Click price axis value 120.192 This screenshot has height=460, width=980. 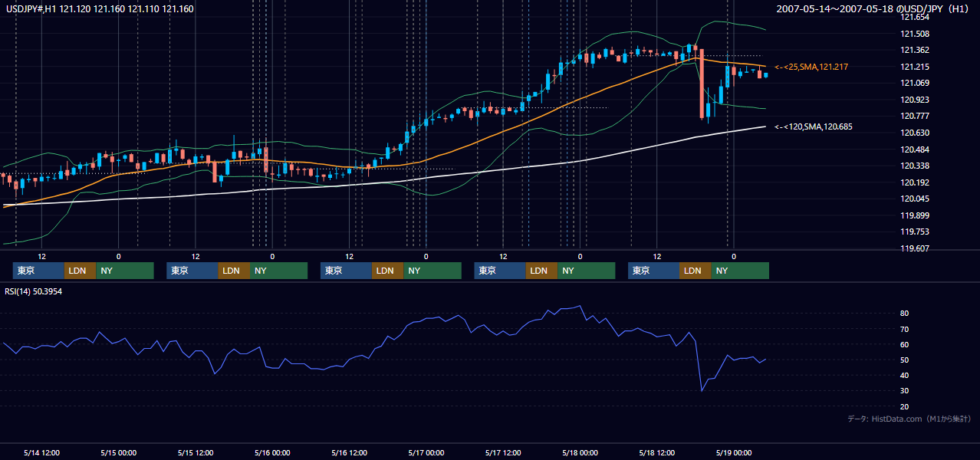915,182
